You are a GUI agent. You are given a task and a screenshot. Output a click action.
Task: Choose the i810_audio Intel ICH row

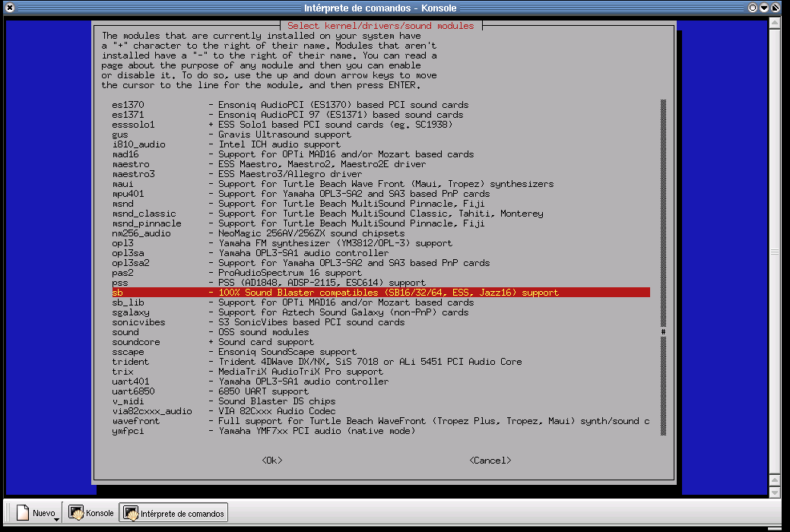pyautogui.click(x=381, y=144)
